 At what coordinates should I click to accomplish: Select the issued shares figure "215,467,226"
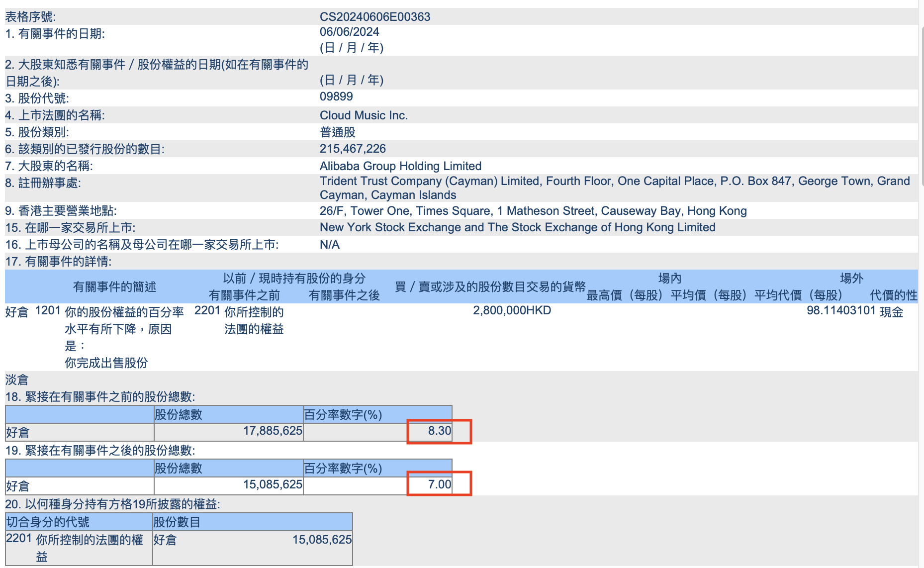tap(353, 149)
